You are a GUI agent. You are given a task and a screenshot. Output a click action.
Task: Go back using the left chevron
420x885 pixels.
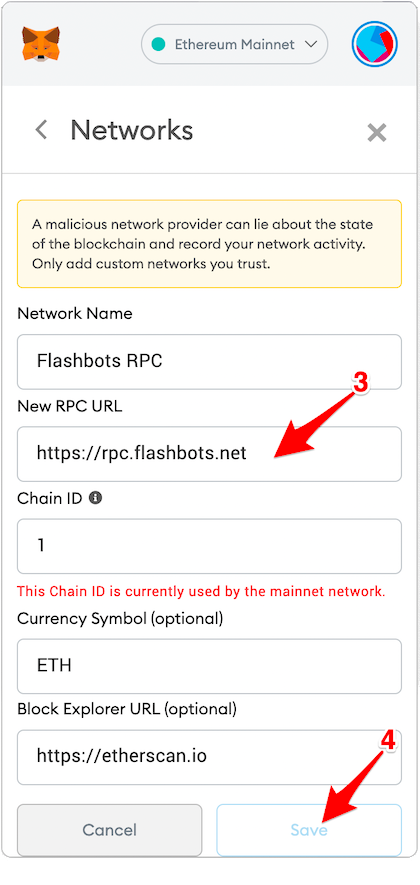click(x=41, y=130)
